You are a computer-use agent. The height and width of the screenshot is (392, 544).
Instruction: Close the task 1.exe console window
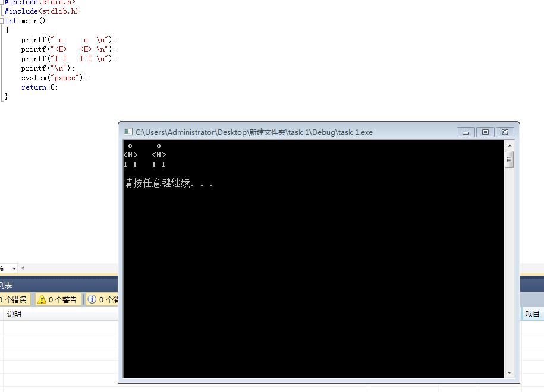coord(505,132)
